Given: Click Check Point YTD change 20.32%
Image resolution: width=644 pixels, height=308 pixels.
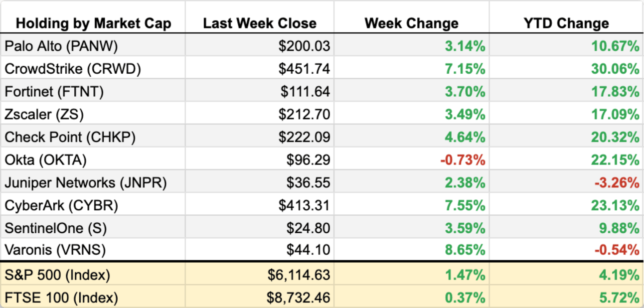Looking at the screenshot, I should coord(615,137).
